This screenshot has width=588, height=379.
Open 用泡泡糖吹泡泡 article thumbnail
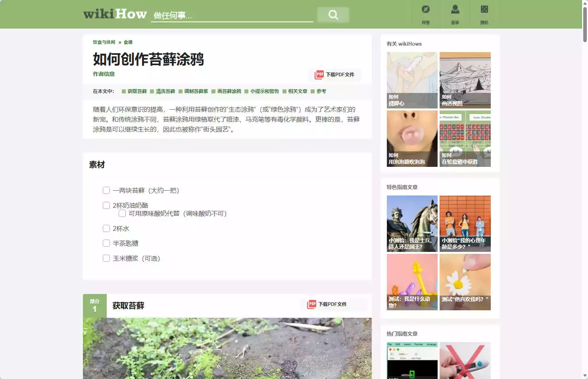[x=412, y=139]
